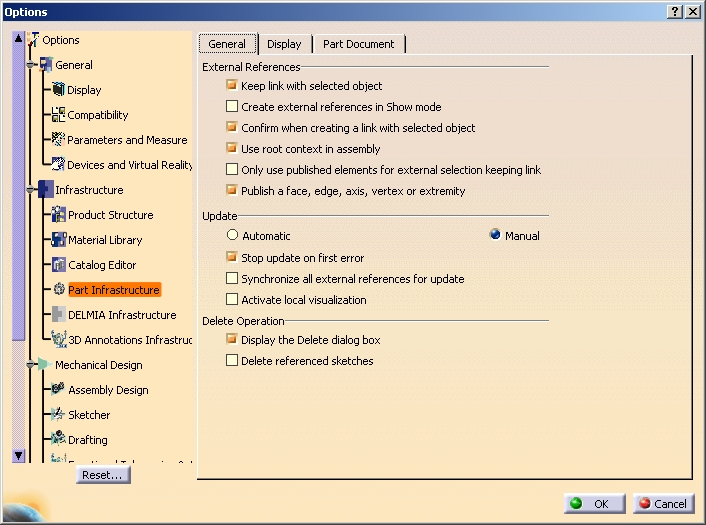Click the Devices and Virtual Reality icon
This screenshot has height=525, width=706.
(59, 164)
